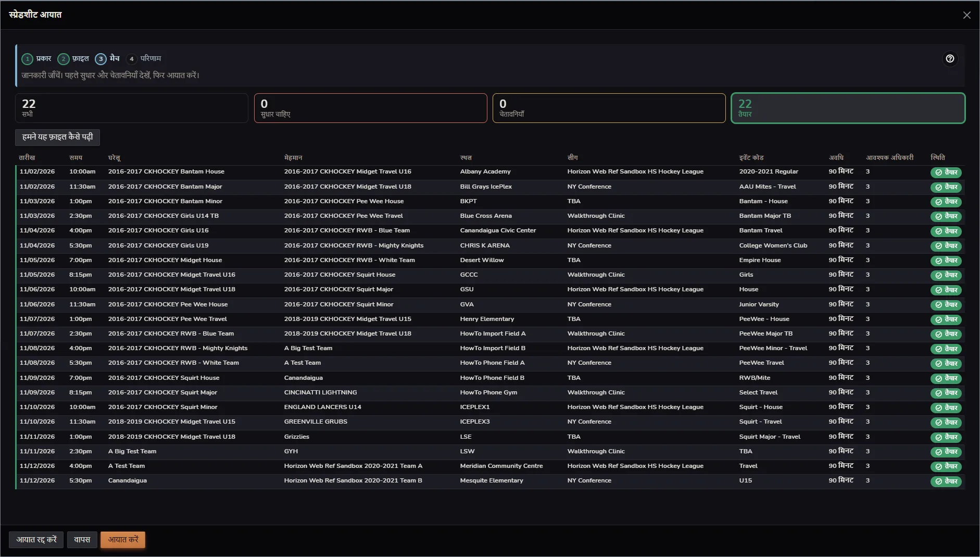Click the आयात करें button
Image resolution: width=980 pixels, height=557 pixels.
123,540
